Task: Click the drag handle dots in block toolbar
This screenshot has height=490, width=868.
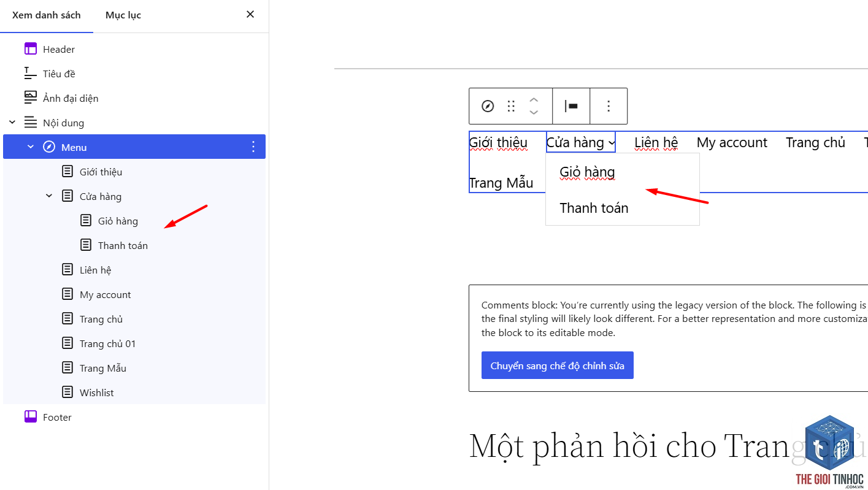Action: click(511, 106)
